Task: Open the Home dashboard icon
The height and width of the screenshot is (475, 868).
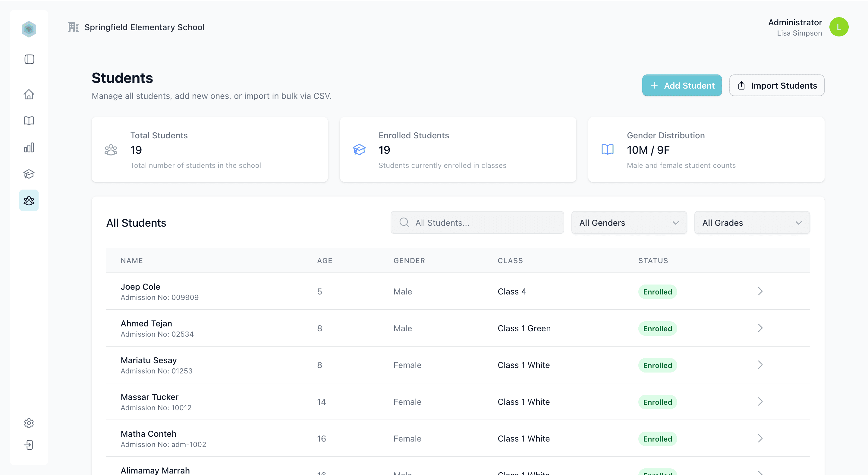Action: coord(29,94)
